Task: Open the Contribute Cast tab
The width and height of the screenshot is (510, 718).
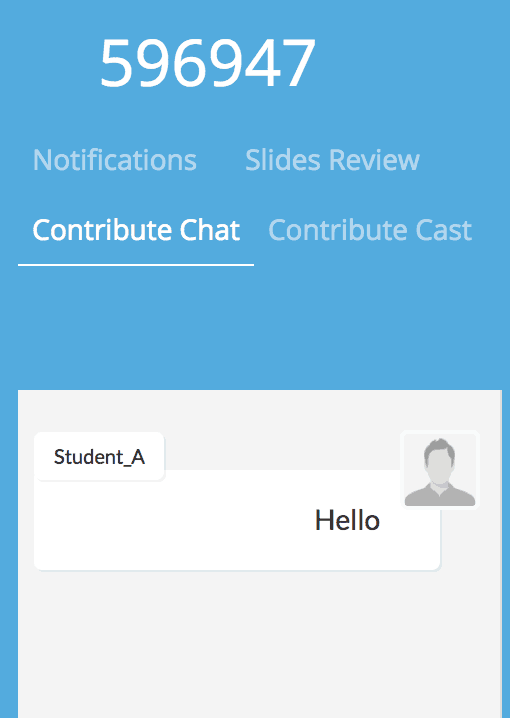Action: [370, 230]
